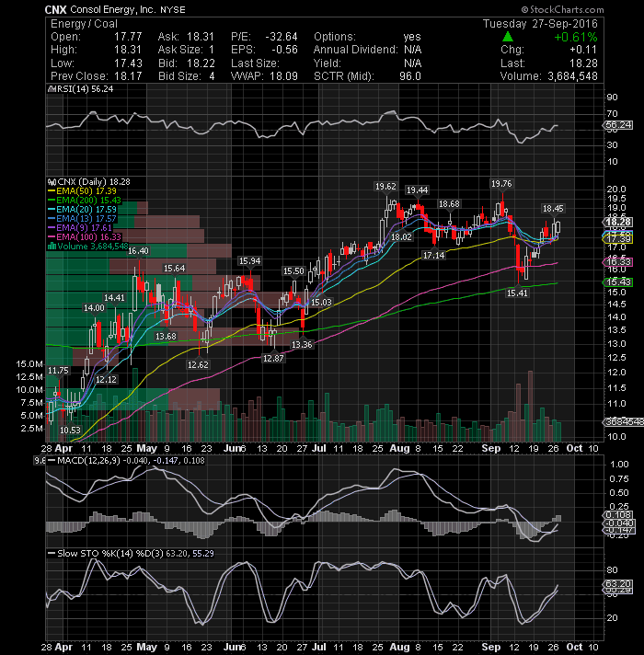Click the NYSE exchange label
The height and width of the screenshot is (655, 644).
[172, 9]
